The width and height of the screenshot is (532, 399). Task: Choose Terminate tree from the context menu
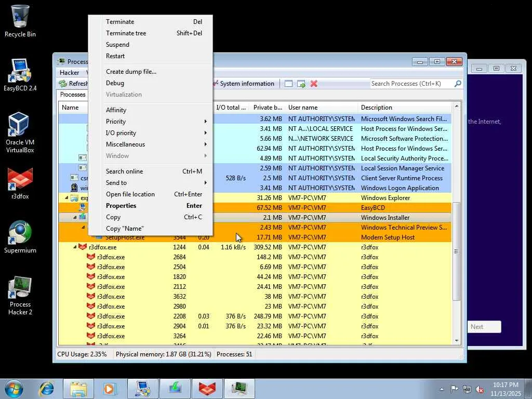click(x=150, y=33)
